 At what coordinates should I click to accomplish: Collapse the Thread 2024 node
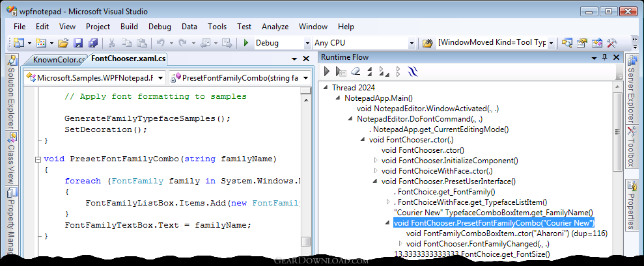(x=326, y=87)
